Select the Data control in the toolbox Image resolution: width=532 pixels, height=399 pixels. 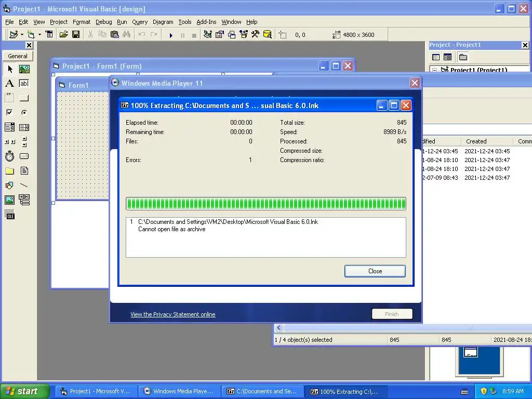coord(24,200)
